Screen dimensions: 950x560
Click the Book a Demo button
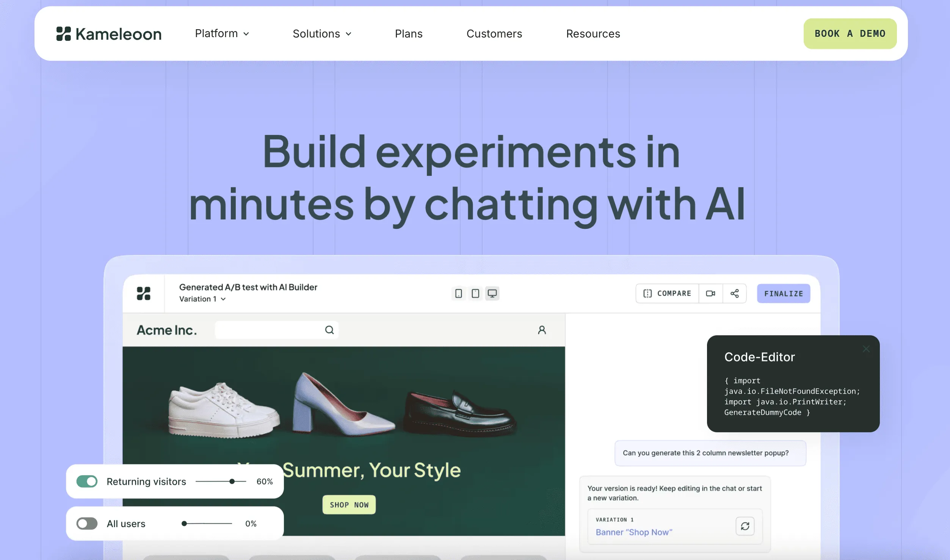850,34
